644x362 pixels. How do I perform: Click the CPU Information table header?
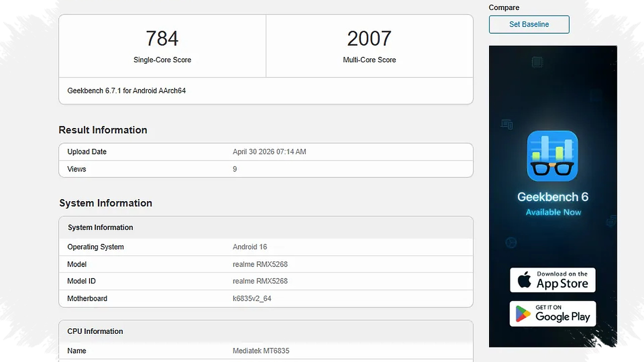click(266, 331)
